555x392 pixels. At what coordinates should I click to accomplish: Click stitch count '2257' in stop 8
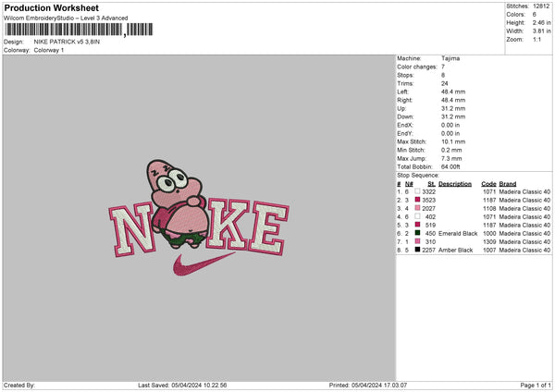point(429,251)
